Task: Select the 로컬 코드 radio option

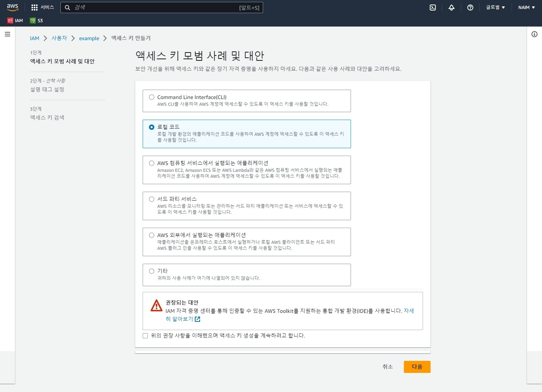Action: point(152,127)
